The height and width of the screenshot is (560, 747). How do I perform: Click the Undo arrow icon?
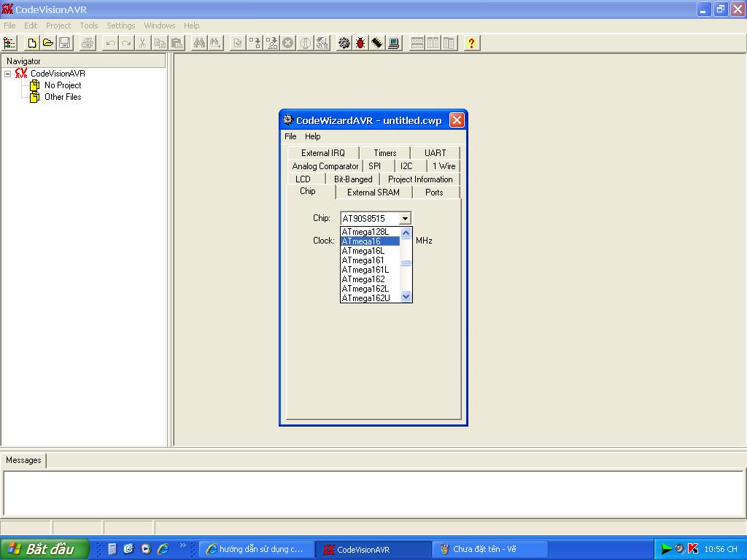(x=110, y=43)
